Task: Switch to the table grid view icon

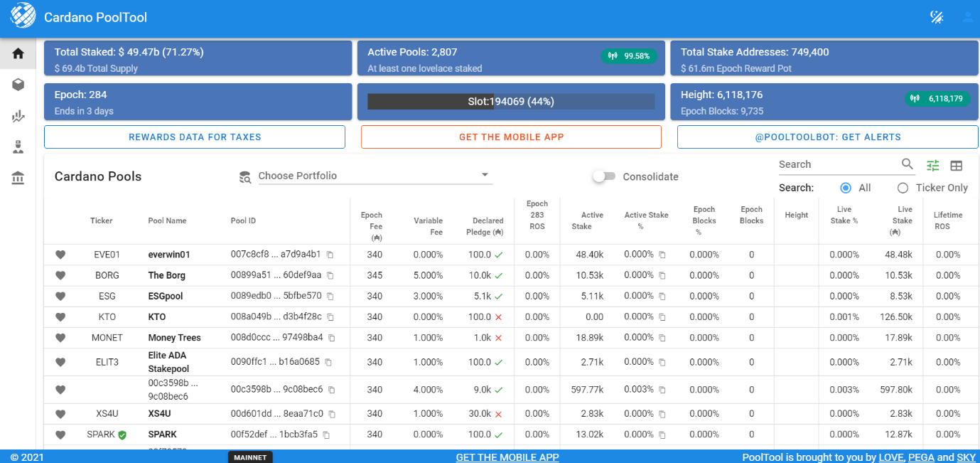Action: coord(957,165)
